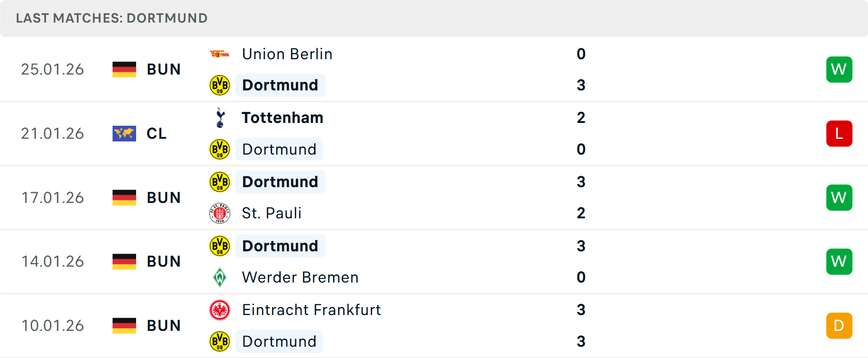Select the Dortmund BVB badge in the first match
Image resolution: width=868 pixels, height=358 pixels.
220,85
